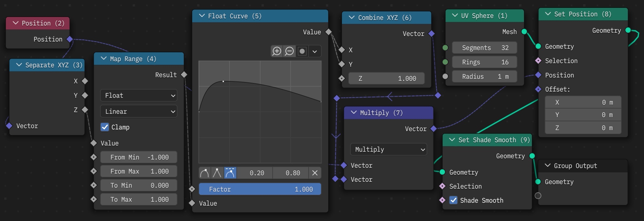
Task: Click the Value input socket of Float Curve
Action: pyautogui.click(x=192, y=203)
